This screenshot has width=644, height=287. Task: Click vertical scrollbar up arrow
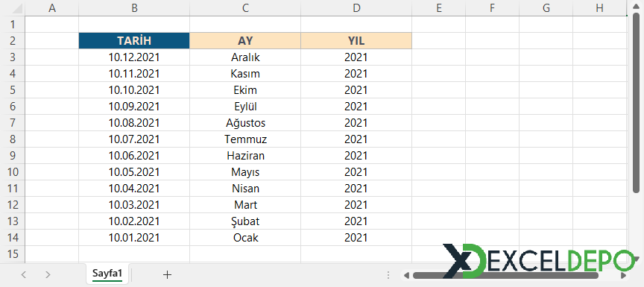(x=636, y=6)
